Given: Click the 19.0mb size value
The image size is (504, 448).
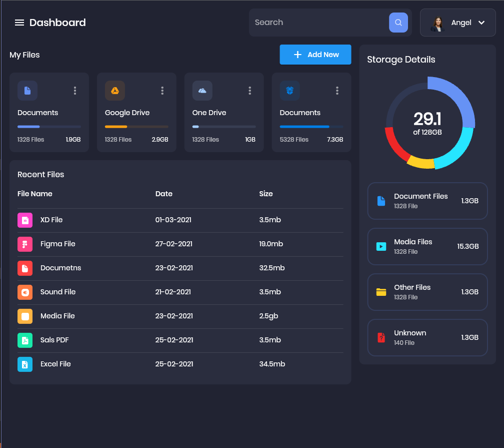Looking at the screenshot, I should coord(271,244).
